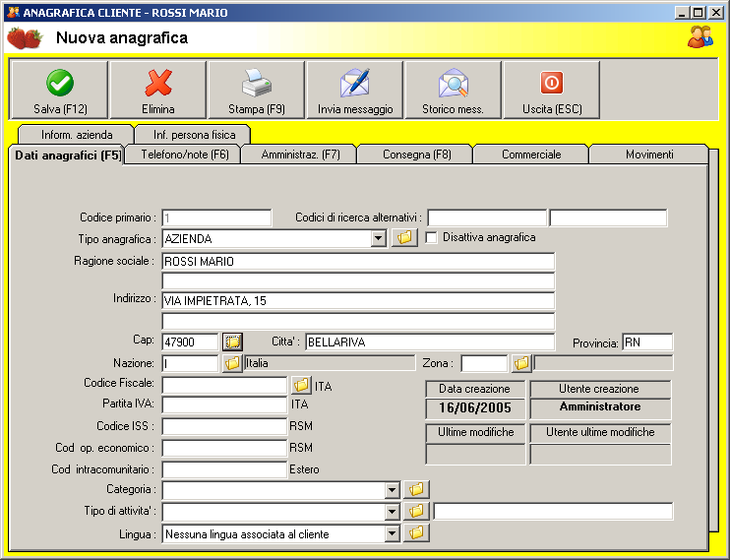Viewport: 730px width, 560px height.
Task: Click the empty second Ragione sociale line
Action: 358,280
